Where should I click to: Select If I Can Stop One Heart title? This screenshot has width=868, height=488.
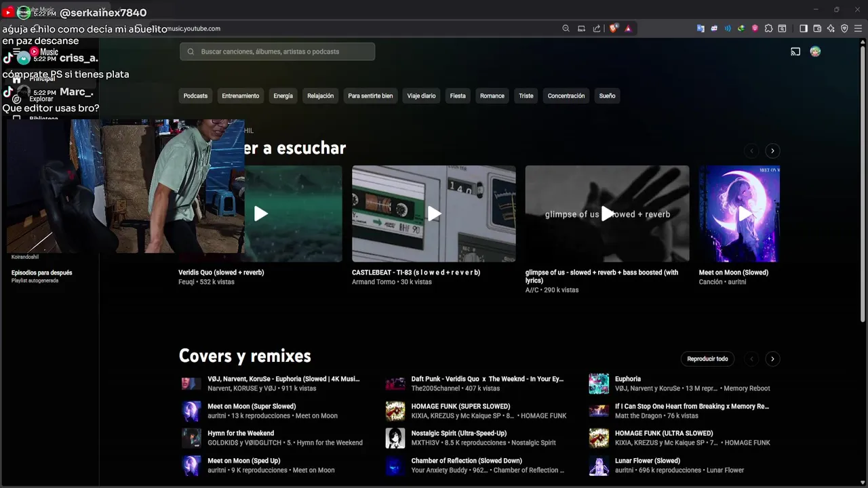[692, 406]
